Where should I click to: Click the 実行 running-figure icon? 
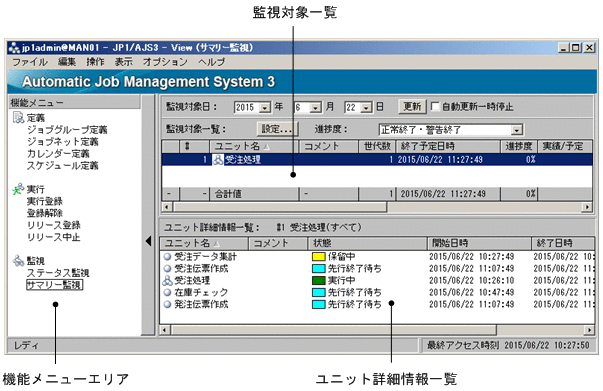pyautogui.click(x=18, y=189)
